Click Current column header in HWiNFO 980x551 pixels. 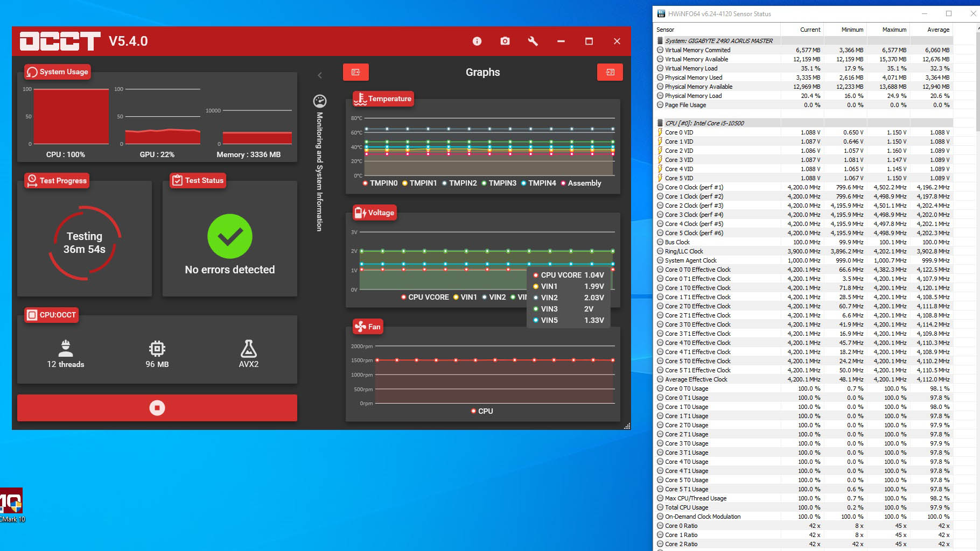(802, 30)
